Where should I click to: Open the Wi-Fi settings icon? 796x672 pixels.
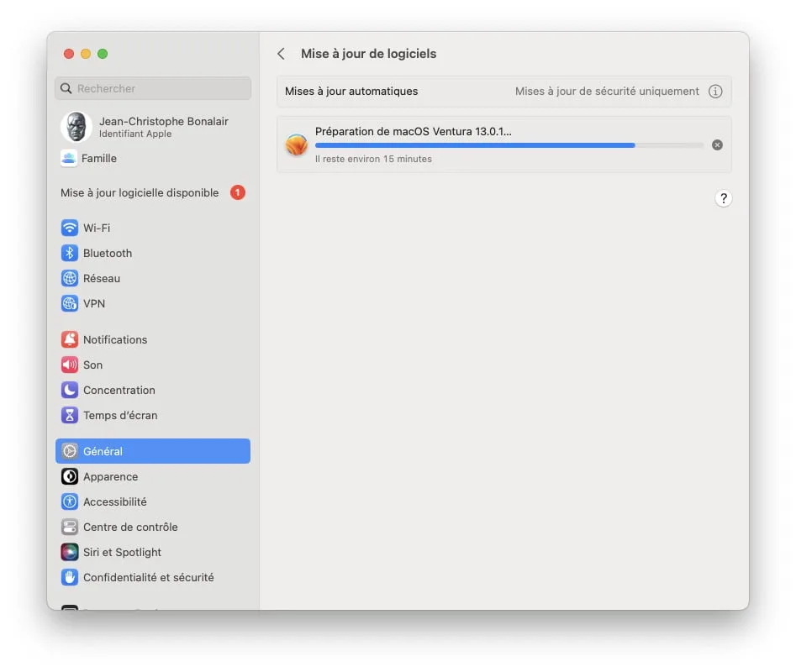pyautogui.click(x=70, y=228)
